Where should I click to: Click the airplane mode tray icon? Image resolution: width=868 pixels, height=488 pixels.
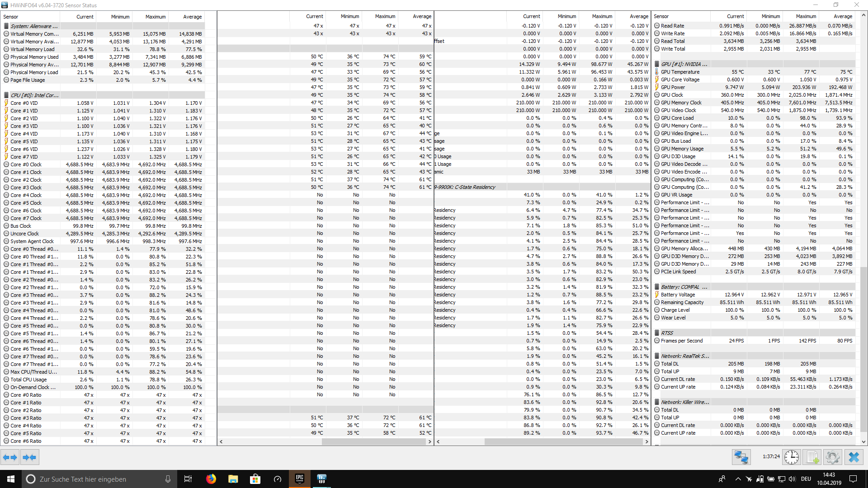(x=749, y=479)
